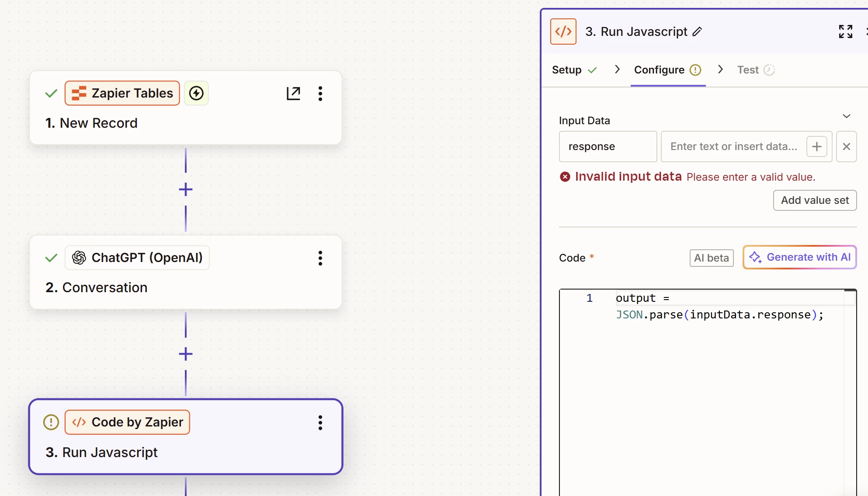
Task: Click the green checkmark on ChatGPT step
Action: (x=51, y=258)
